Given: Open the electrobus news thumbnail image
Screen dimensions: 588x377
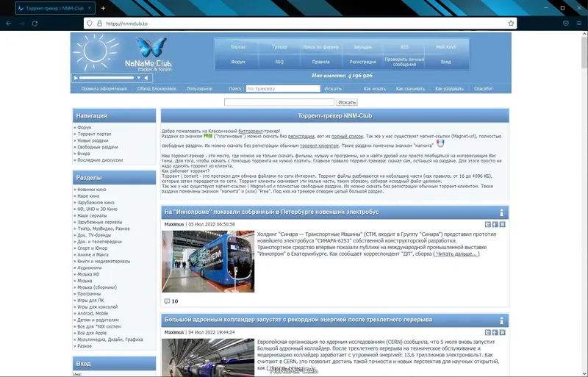Looking at the screenshot, I should [x=208, y=262].
